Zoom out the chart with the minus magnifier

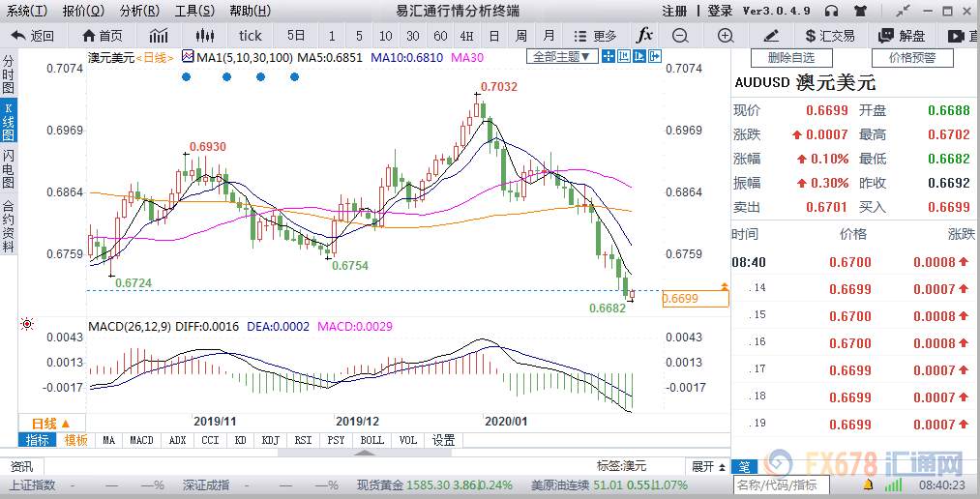tap(680, 36)
